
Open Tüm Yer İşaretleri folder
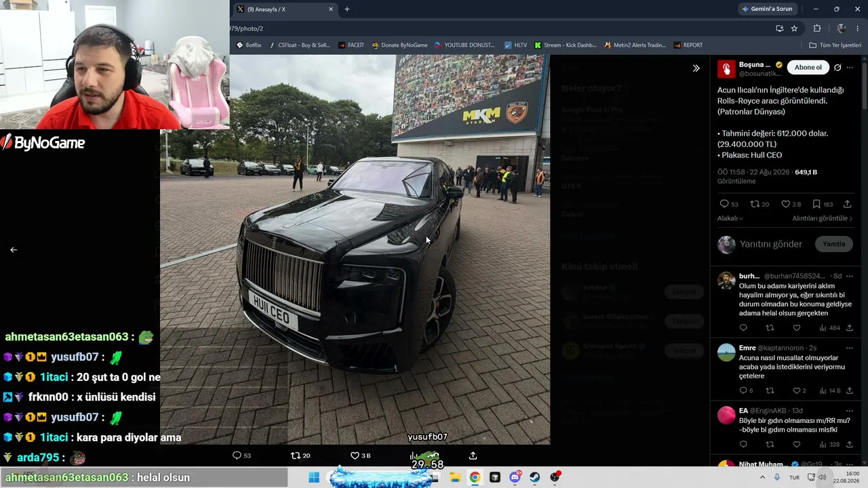point(835,45)
